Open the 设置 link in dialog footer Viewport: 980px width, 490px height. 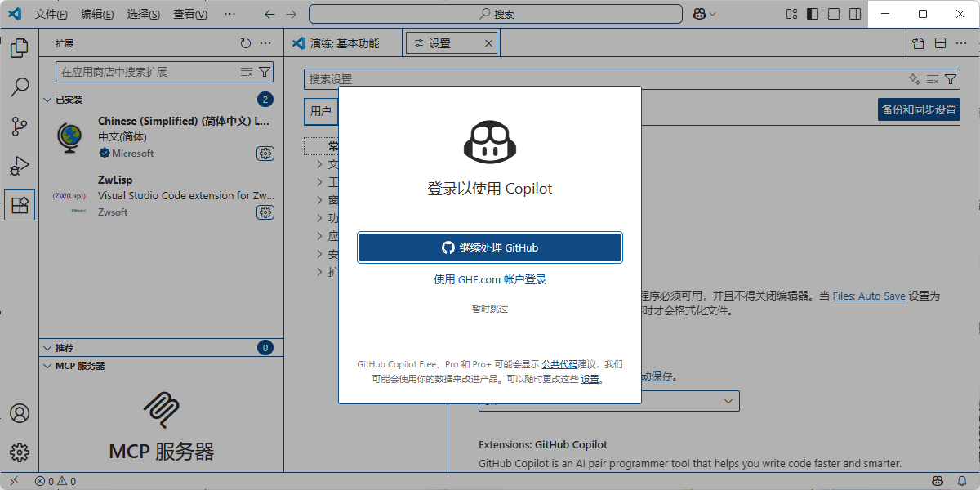[590, 379]
